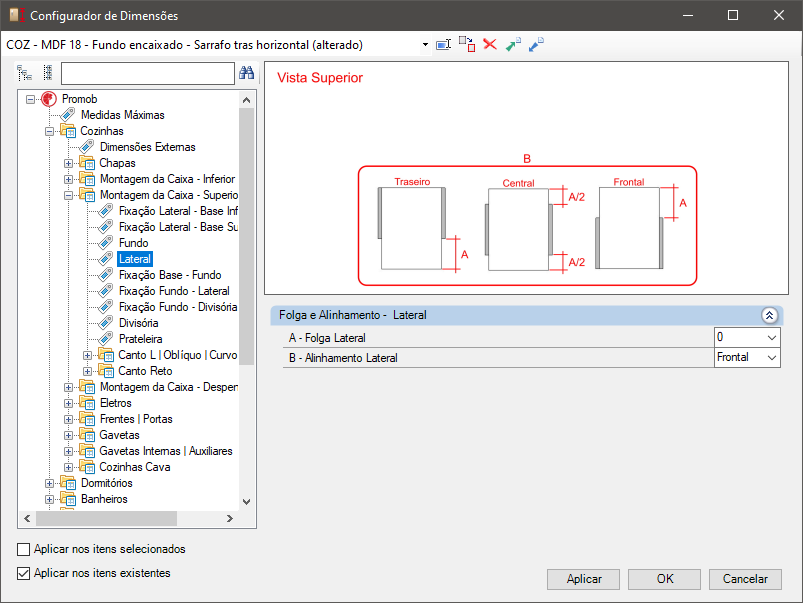The height and width of the screenshot is (603, 803).
Task: Click the red Promob logo icon in tree
Action: coord(49,99)
